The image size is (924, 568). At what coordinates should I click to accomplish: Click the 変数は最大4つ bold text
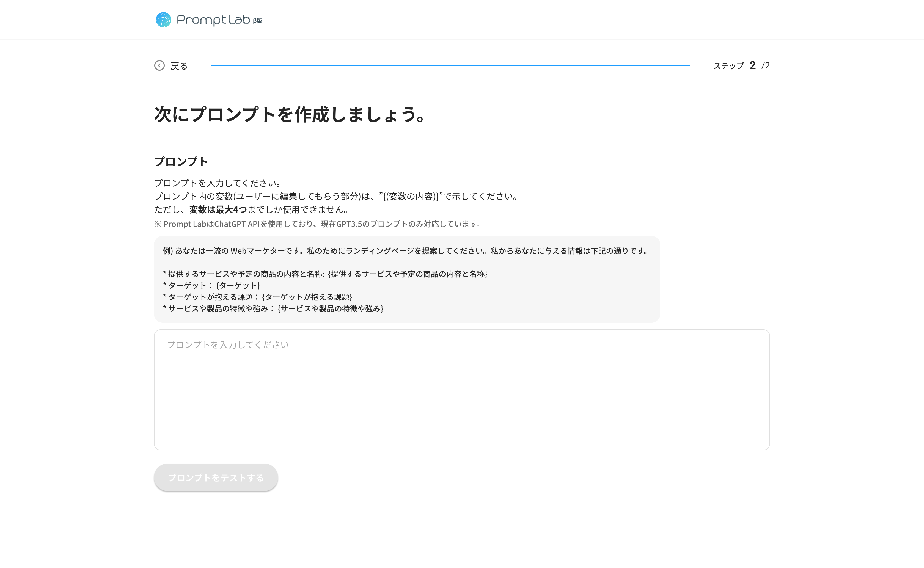[x=218, y=209]
